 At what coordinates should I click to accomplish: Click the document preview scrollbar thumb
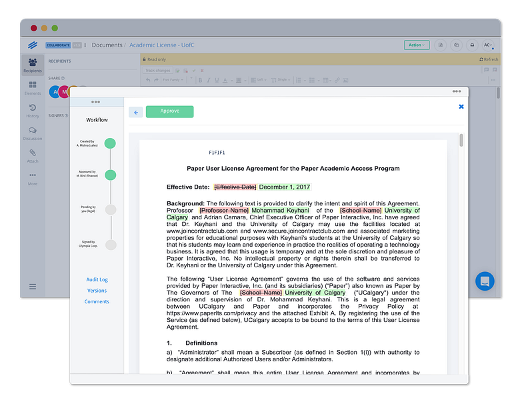(461, 140)
